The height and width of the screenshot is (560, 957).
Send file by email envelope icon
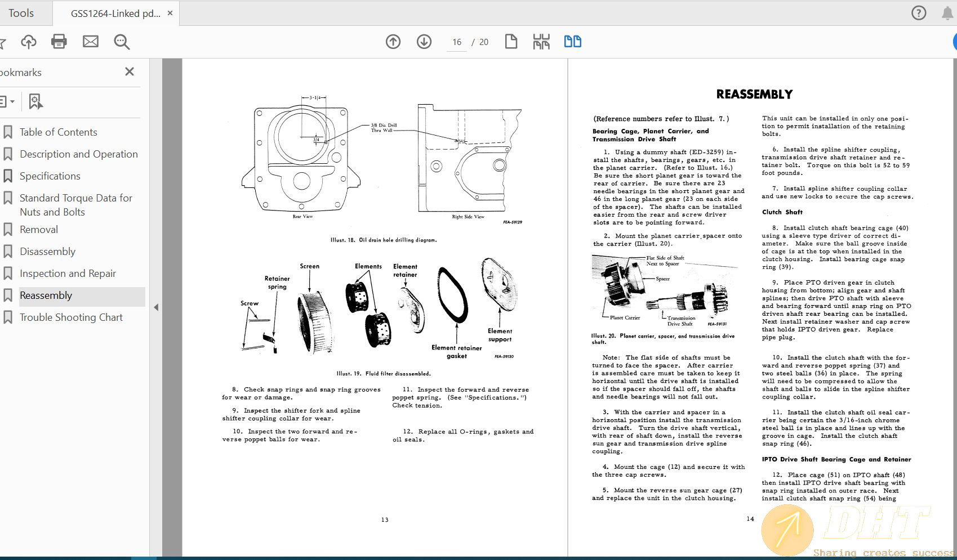click(x=91, y=42)
